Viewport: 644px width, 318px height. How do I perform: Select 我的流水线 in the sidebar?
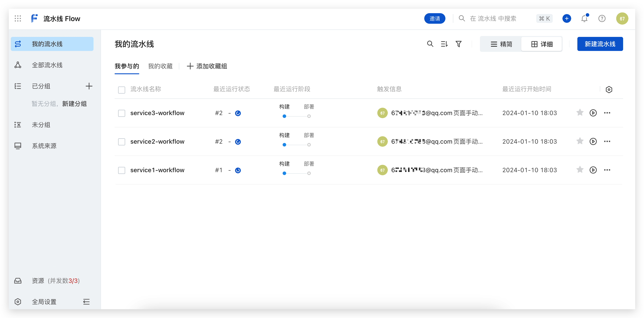[x=52, y=44]
